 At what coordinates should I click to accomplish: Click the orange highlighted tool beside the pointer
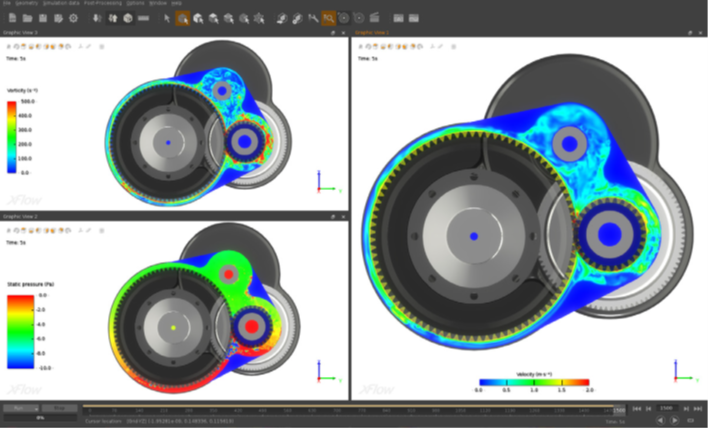click(x=183, y=19)
